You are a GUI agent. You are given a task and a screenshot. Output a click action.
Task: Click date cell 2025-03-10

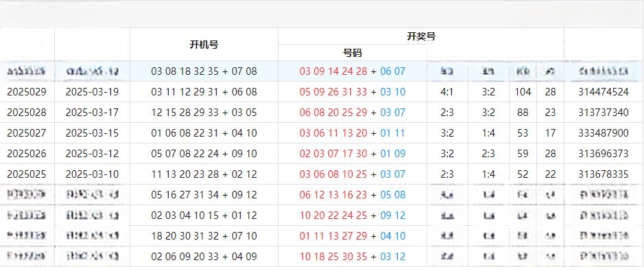coord(92,174)
